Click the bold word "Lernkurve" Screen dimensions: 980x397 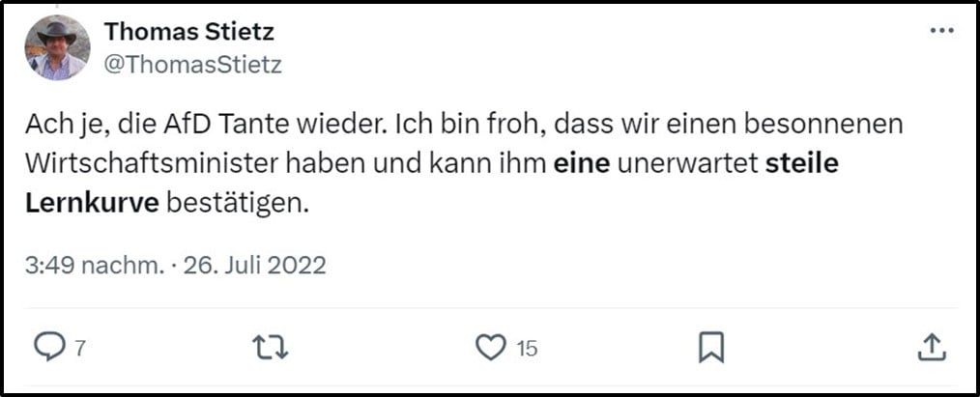93,204
